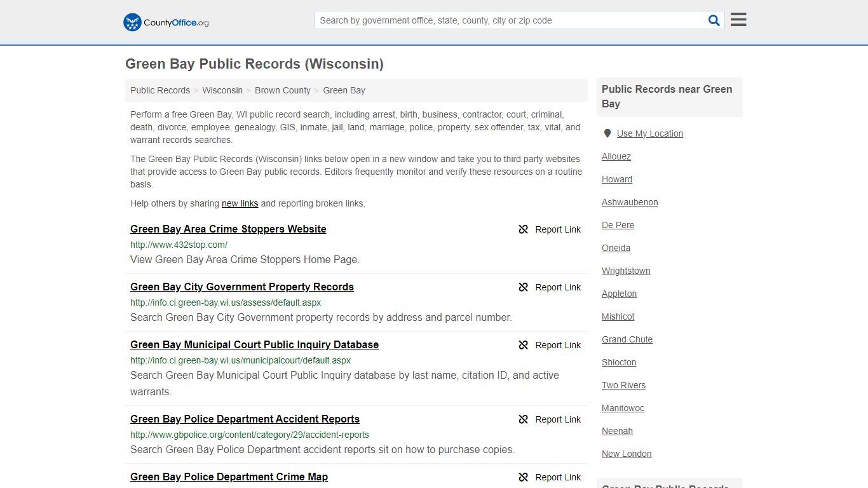Open Howard public records

point(617,179)
